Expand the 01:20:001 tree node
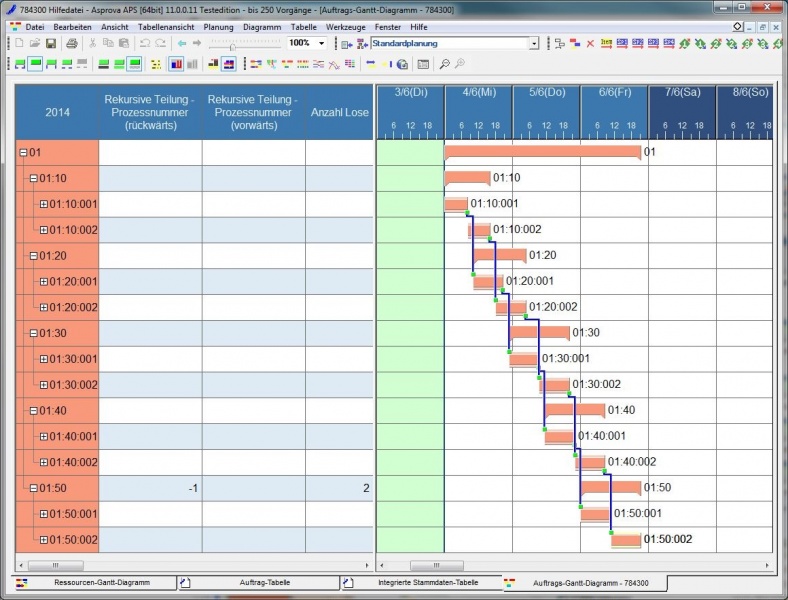Image resolution: width=788 pixels, height=600 pixels. tap(44, 282)
